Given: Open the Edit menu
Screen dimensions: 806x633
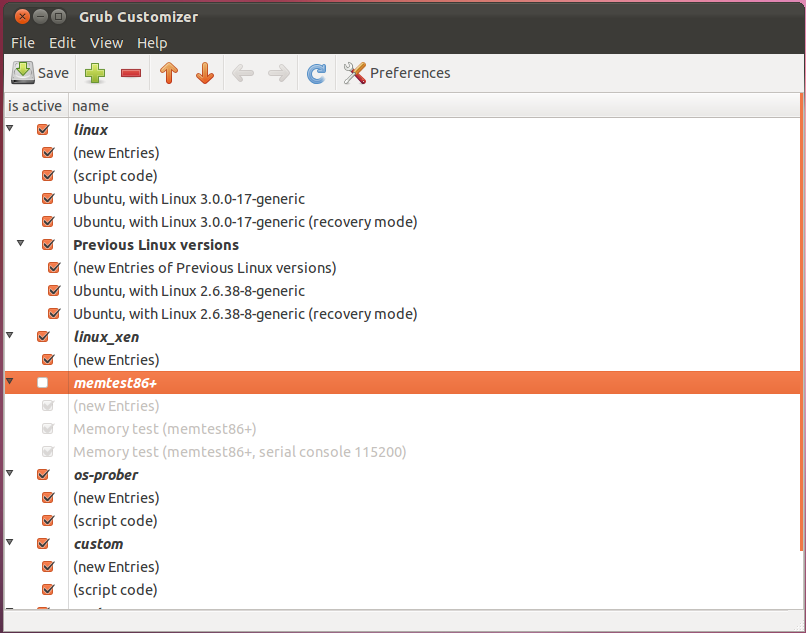Looking at the screenshot, I should click(x=62, y=43).
